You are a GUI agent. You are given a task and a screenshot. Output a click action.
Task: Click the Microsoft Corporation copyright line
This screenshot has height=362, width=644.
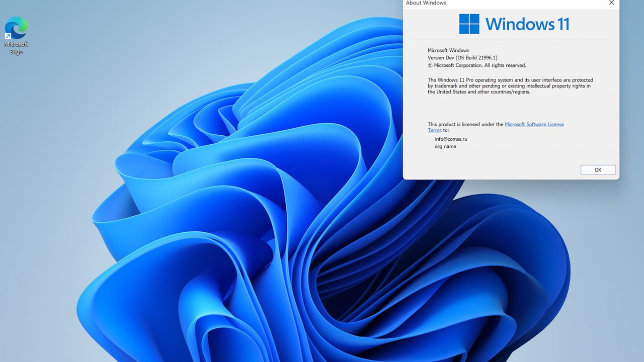476,65
